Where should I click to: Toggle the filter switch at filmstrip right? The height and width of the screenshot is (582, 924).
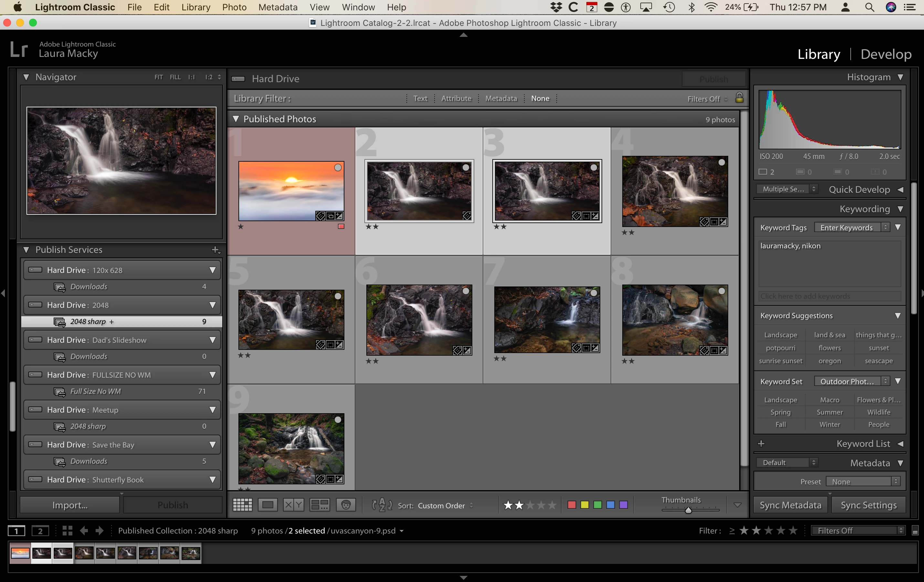pyautogui.click(x=915, y=531)
